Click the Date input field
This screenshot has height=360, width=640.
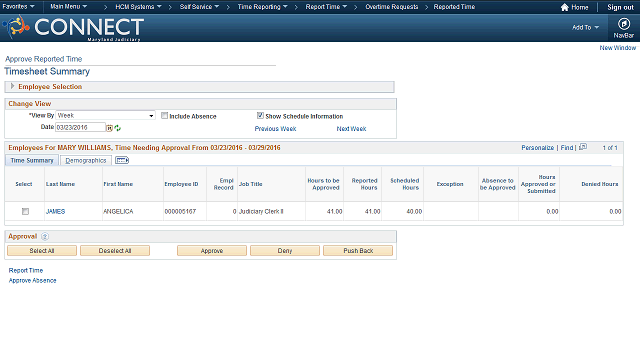(80, 127)
